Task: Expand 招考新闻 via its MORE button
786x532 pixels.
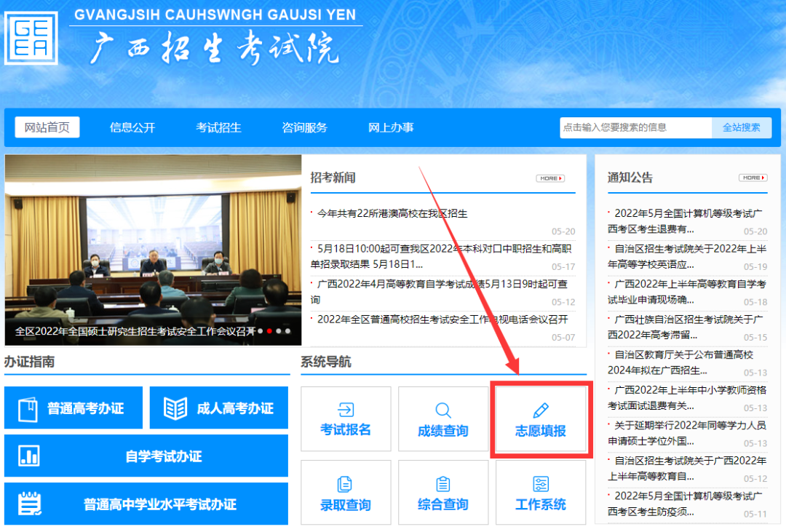Action: point(550,177)
